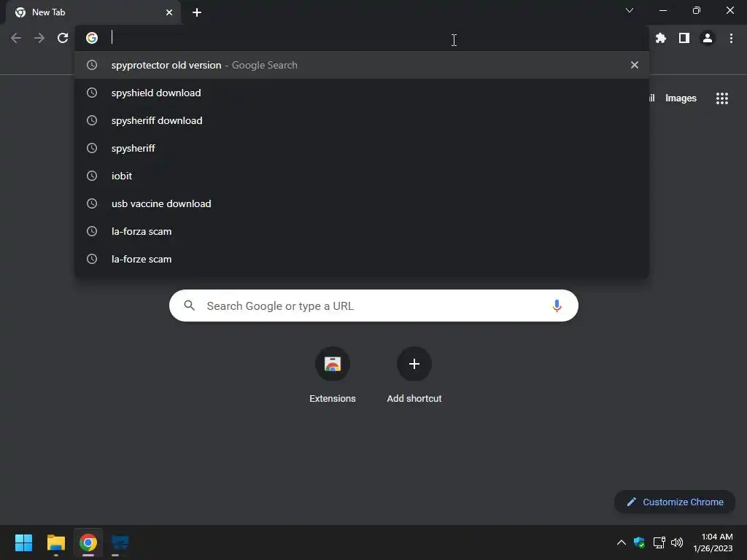This screenshot has height=560, width=747.
Task: Open the clock showing 1:04 AM
Action: pos(713,542)
